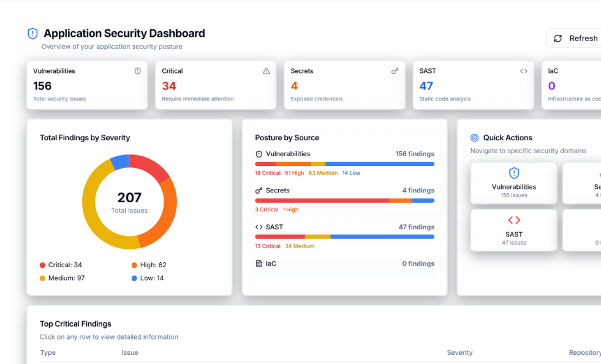Click the document icon next to IaC row
Viewport: 601px width, 364px height.
(x=259, y=264)
